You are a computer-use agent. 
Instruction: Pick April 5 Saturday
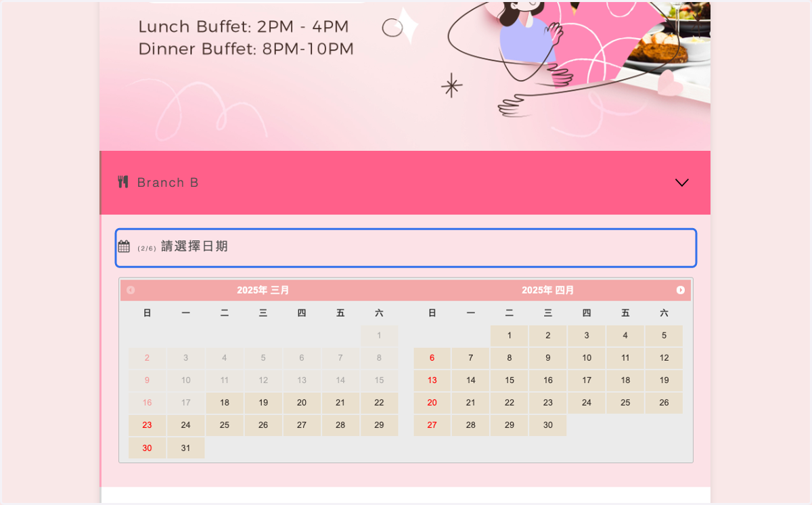(x=664, y=336)
